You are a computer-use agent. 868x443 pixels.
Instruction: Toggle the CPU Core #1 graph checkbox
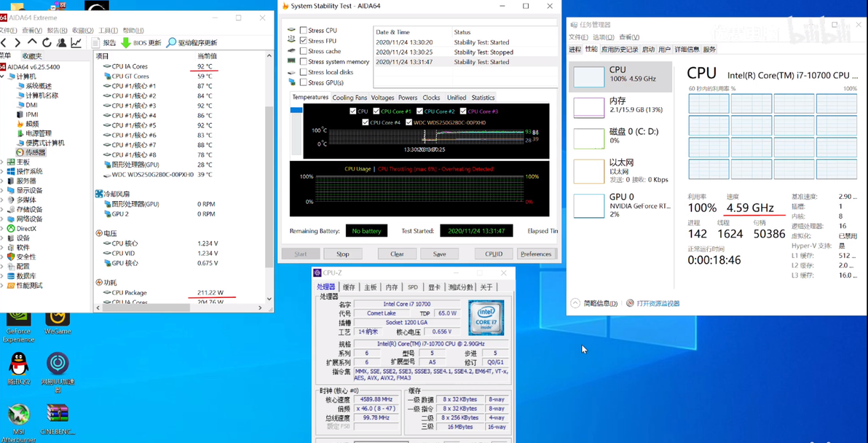376,111
